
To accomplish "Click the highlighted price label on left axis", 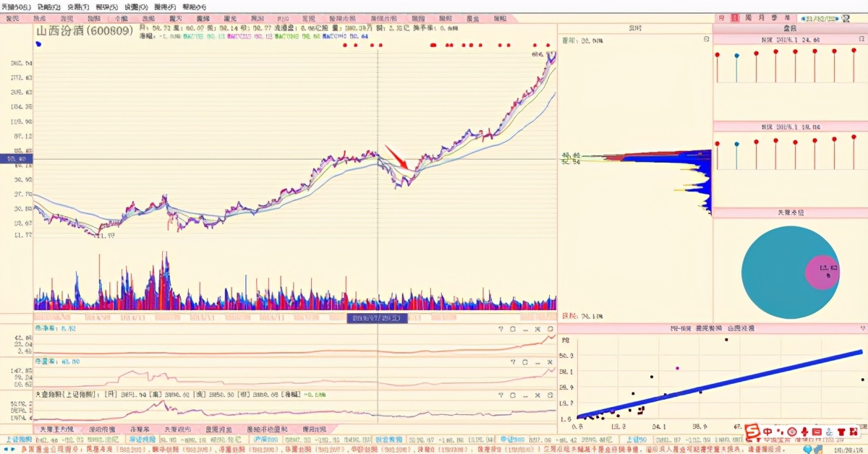I will tap(15, 158).
